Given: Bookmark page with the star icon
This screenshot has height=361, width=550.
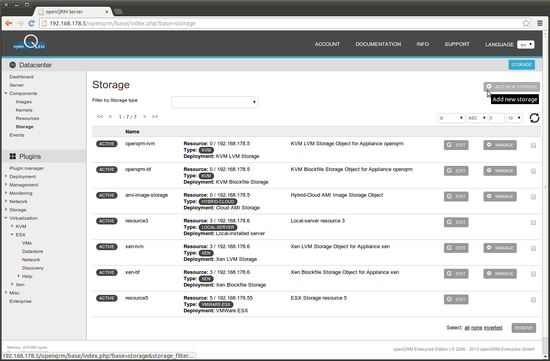Looking at the screenshot, I should (x=526, y=24).
